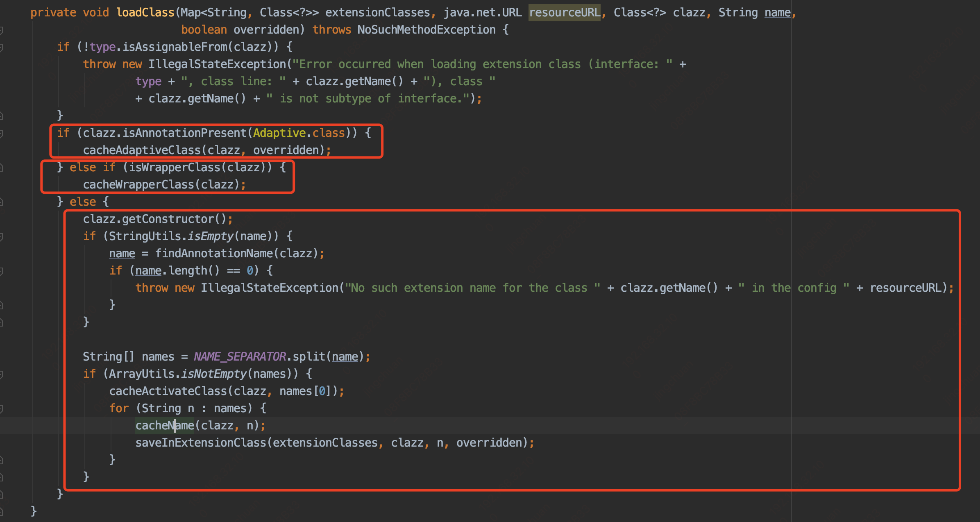Click the 'for' keyword of the names loop
This screenshot has height=522, width=980.
(119, 409)
